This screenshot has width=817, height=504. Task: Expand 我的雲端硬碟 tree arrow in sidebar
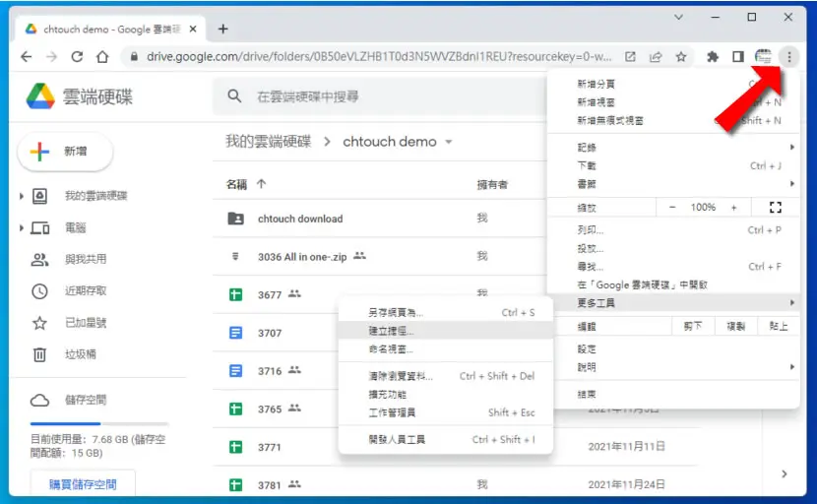pyautogui.click(x=22, y=196)
